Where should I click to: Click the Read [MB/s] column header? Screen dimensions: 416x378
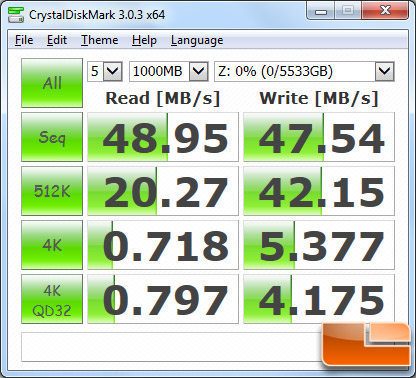(x=163, y=99)
